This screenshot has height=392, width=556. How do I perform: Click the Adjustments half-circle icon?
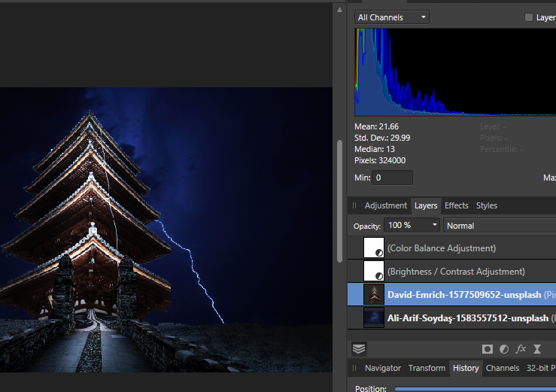[x=504, y=349]
